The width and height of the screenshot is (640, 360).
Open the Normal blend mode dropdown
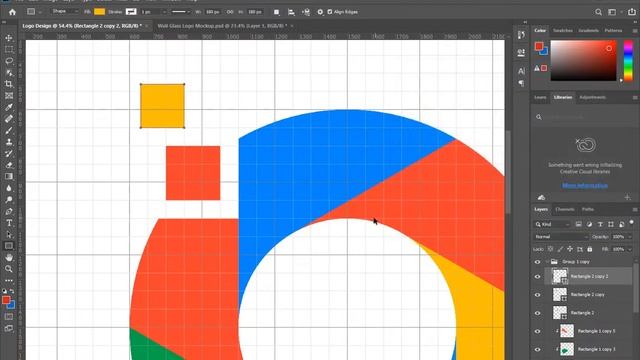pyautogui.click(x=561, y=237)
